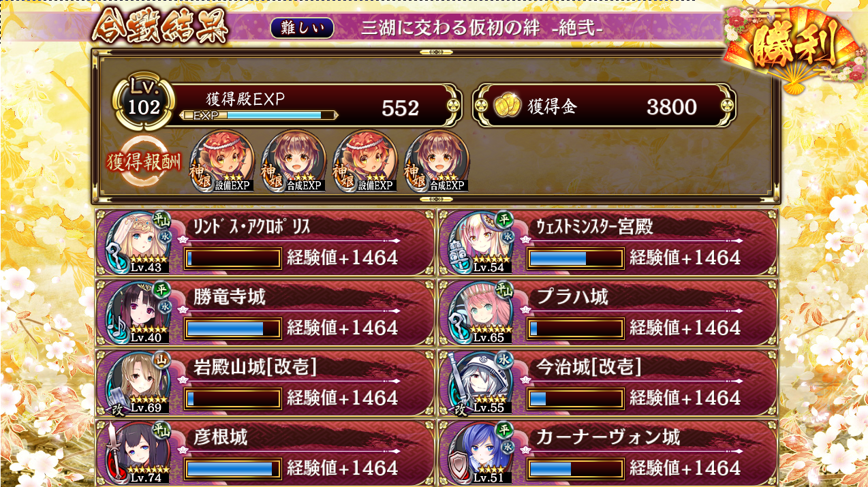This screenshot has width=868, height=487.
Task: Click the 獲得報酬 rewards seal
Action: 144,162
